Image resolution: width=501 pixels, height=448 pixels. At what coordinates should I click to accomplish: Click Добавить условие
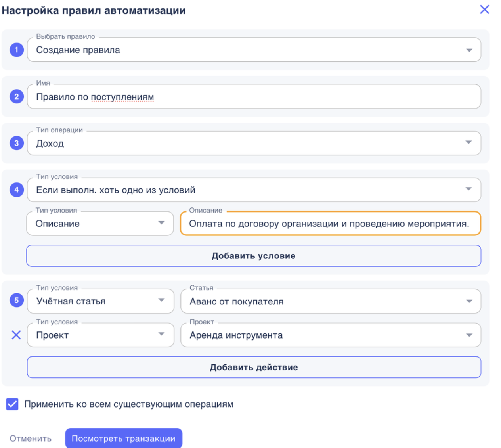[x=253, y=256]
